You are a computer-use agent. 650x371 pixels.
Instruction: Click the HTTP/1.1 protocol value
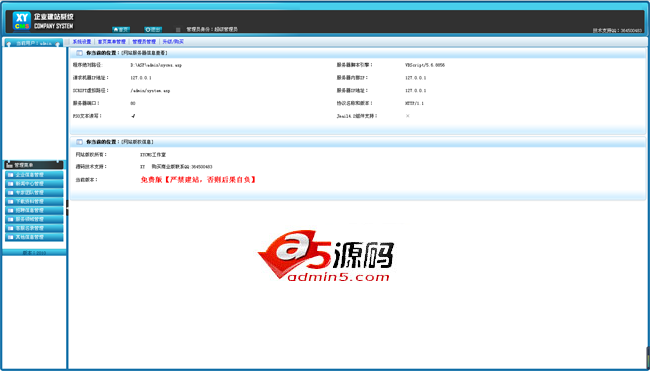(x=415, y=103)
